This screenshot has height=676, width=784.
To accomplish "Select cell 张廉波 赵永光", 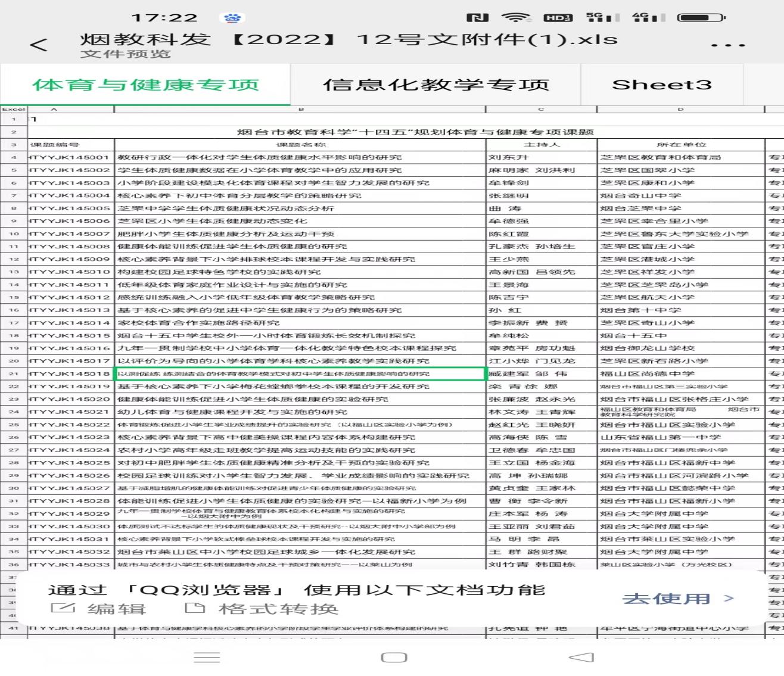I will [542, 399].
